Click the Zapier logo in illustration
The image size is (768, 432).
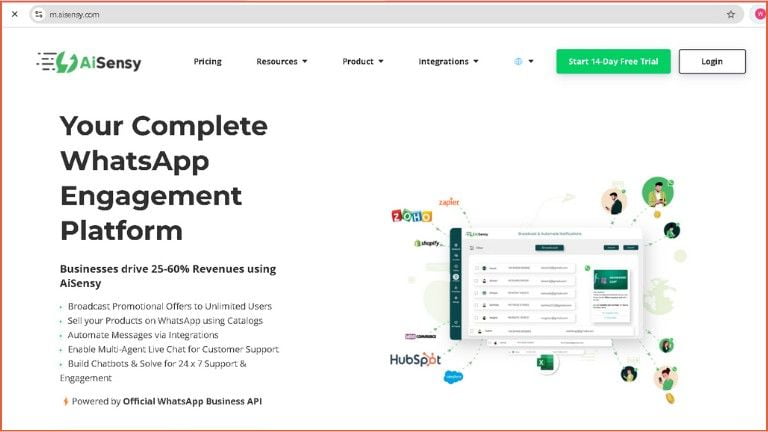[449, 202]
